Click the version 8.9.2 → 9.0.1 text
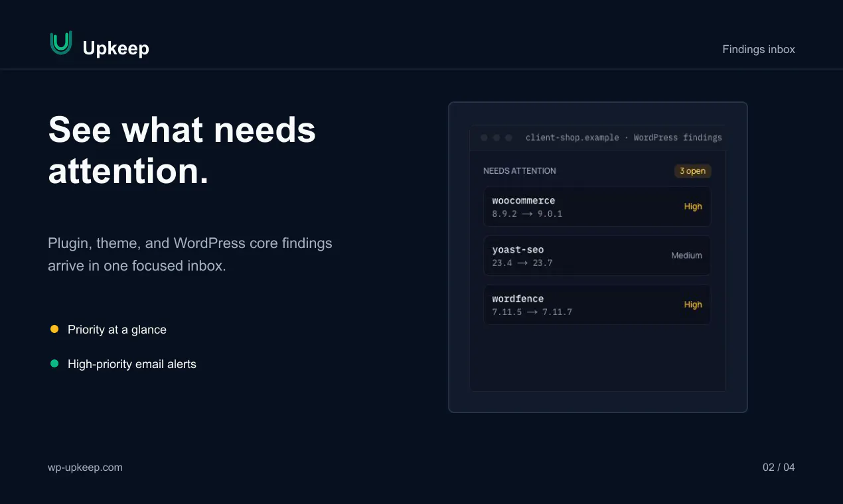The image size is (843, 504). point(527,214)
